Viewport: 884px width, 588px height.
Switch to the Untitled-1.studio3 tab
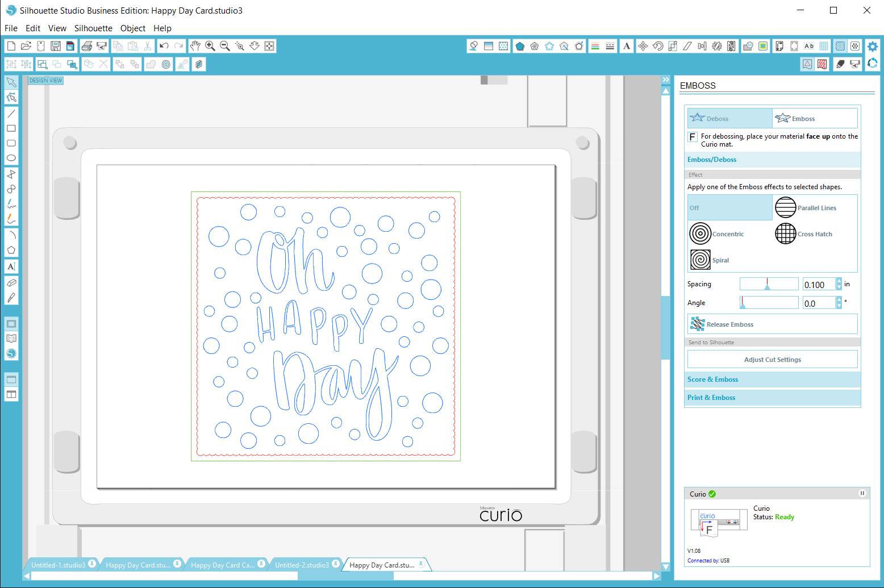[58, 565]
